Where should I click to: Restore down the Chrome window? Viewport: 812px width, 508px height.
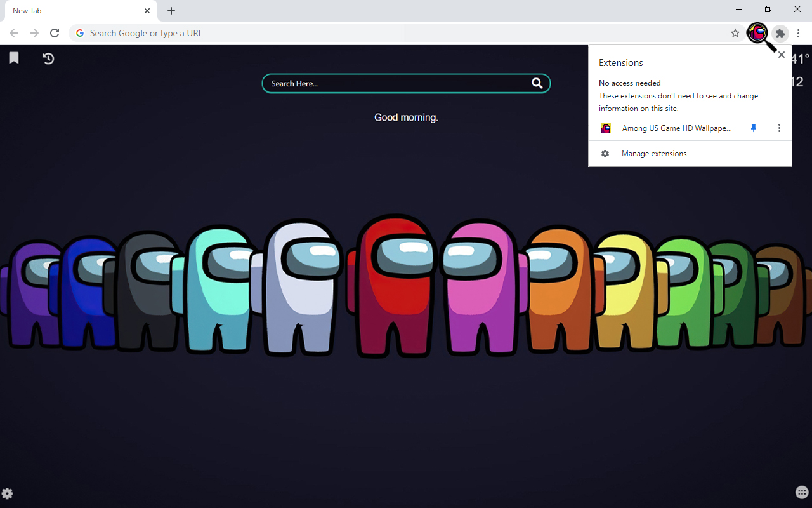pyautogui.click(x=768, y=9)
